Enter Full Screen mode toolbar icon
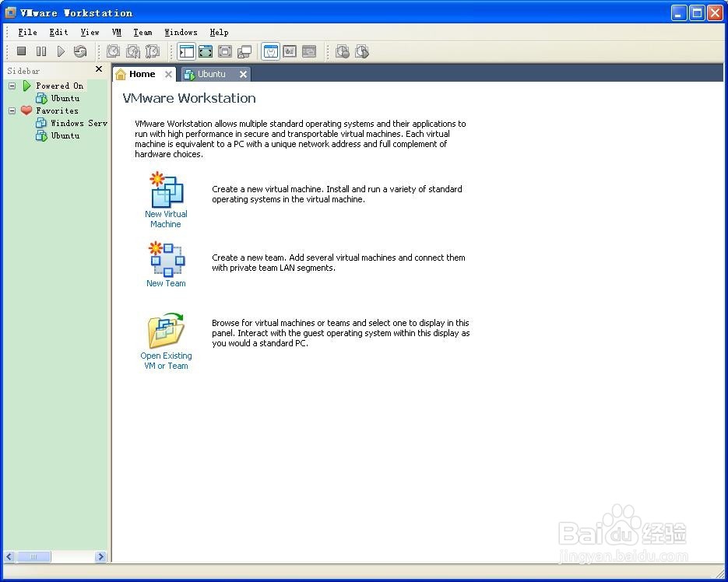Viewport: 728px width, 582px height. (x=225, y=51)
